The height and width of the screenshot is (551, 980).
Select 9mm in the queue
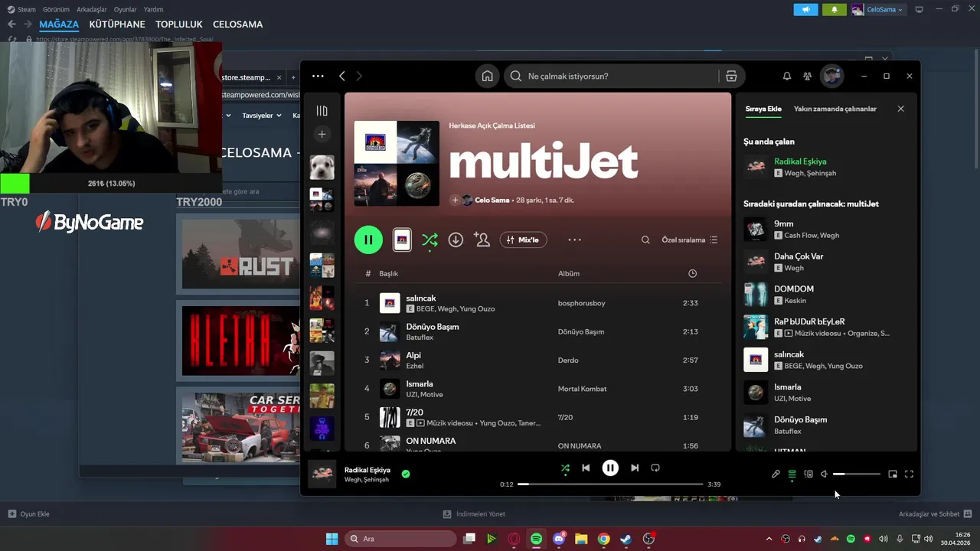click(825, 230)
